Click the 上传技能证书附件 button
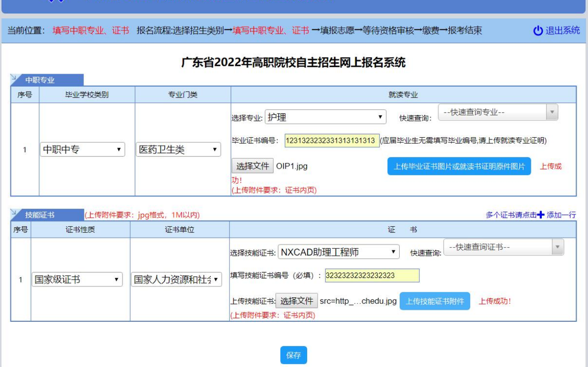This screenshot has width=588, height=367. [434, 301]
